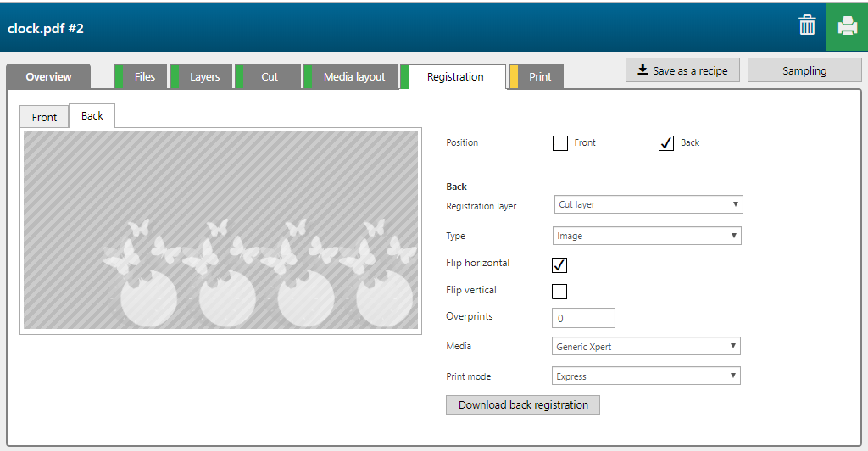
Task: Click the Print mode label
Action: point(468,376)
